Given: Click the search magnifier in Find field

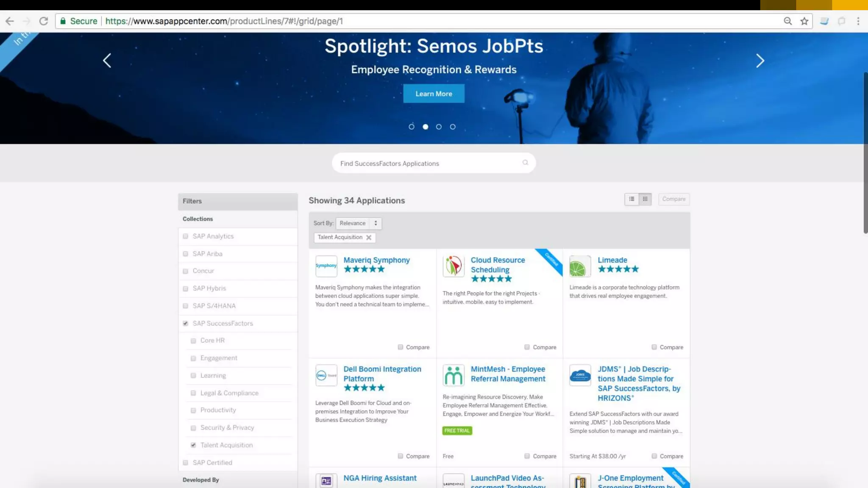Looking at the screenshot, I should point(525,163).
